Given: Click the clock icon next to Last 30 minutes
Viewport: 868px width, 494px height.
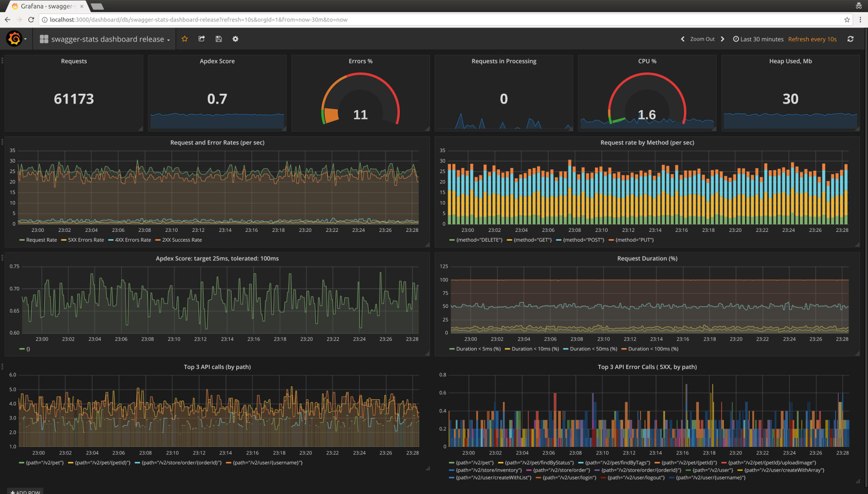Looking at the screenshot, I should [x=736, y=39].
